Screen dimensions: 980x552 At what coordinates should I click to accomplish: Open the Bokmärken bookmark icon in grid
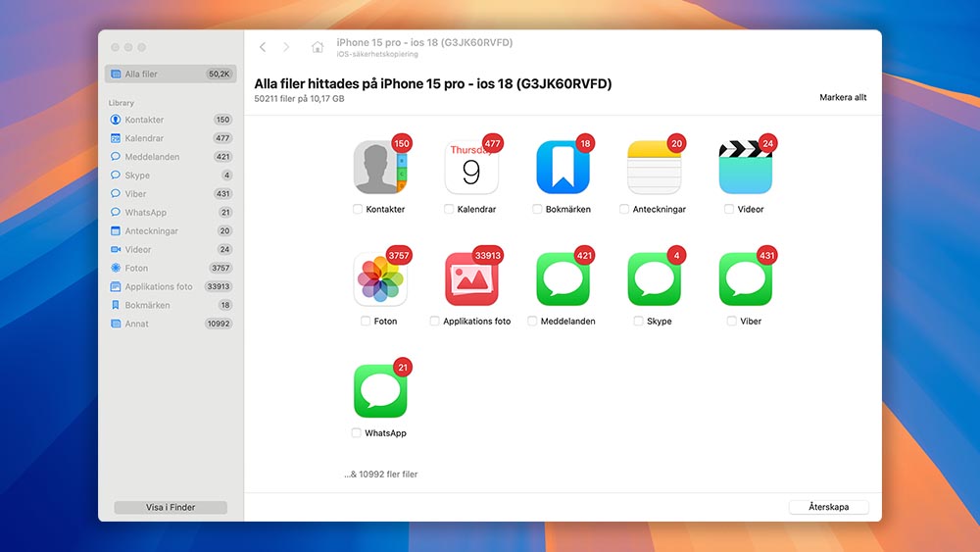(563, 168)
